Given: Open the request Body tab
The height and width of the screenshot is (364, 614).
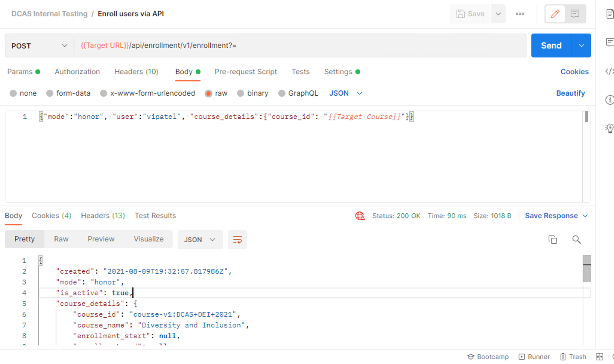Looking at the screenshot, I should (188, 72).
